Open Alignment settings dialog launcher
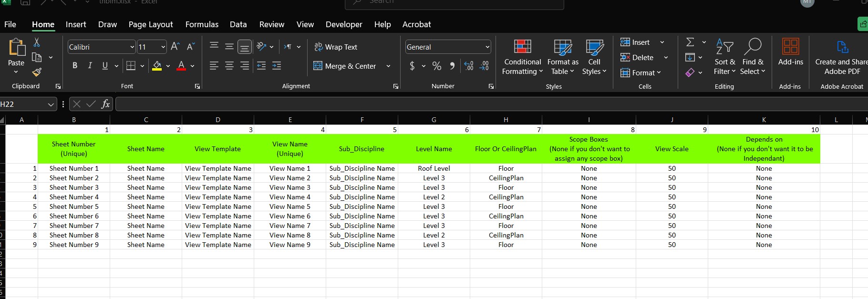Viewport: 868px width, 299px height. coord(395,86)
